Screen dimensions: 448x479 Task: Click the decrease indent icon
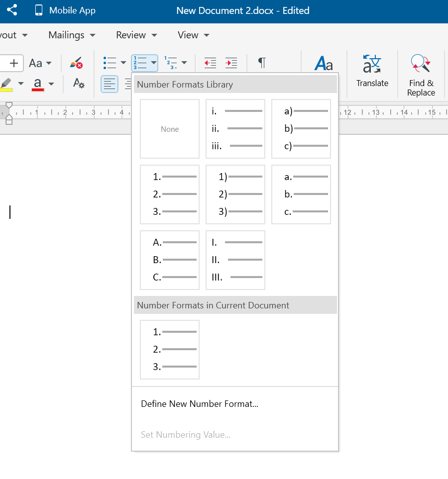[210, 63]
